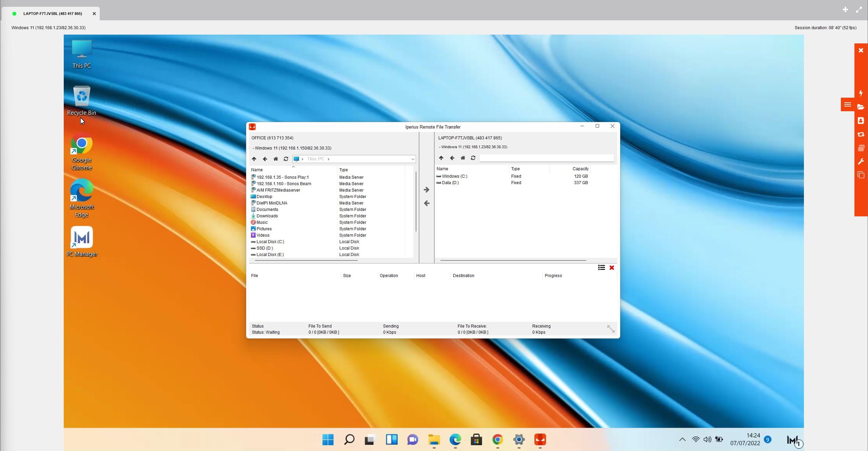Select Downloads folder in local list
The image size is (868, 451).
tap(267, 216)
